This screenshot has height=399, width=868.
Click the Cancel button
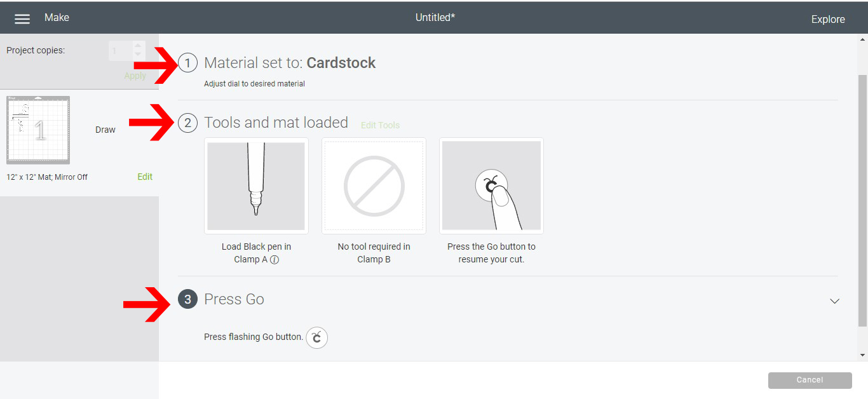tap(810, 380)
